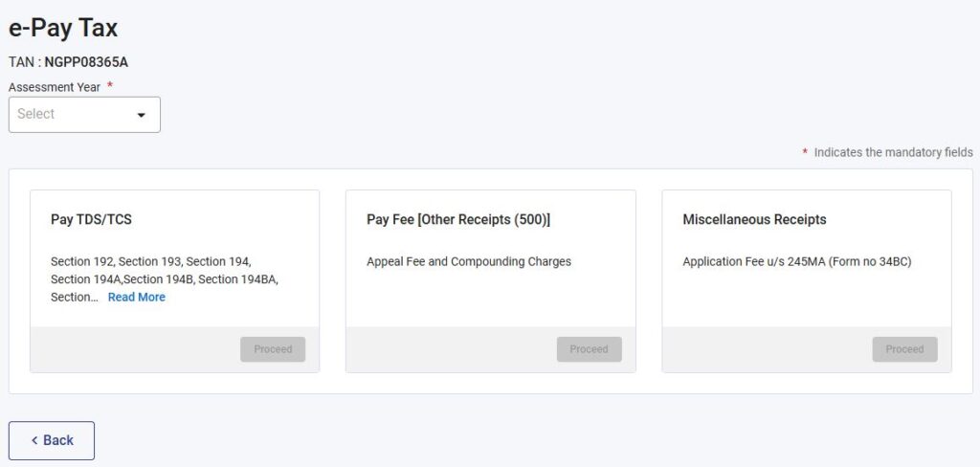Click the e-Pay Tax page heading
The width and height of the screenshot is (980, 467).
pyautogui.click(x=63, y=28)
